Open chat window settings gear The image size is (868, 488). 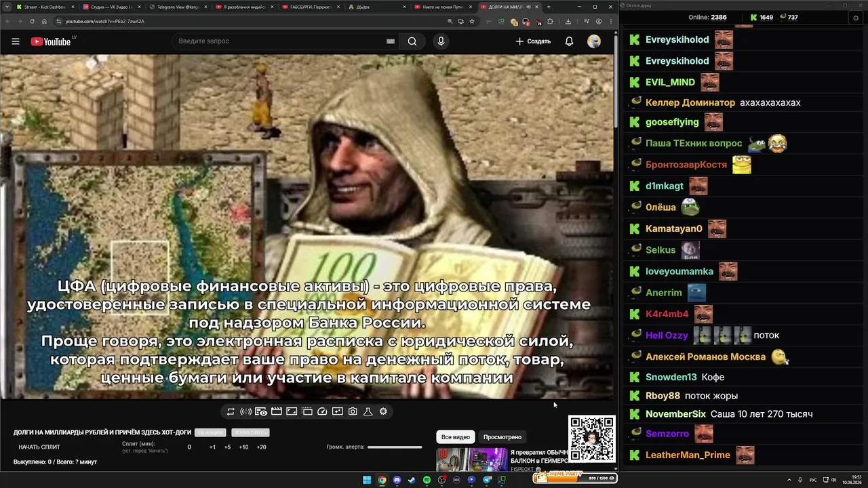[856, 18]
